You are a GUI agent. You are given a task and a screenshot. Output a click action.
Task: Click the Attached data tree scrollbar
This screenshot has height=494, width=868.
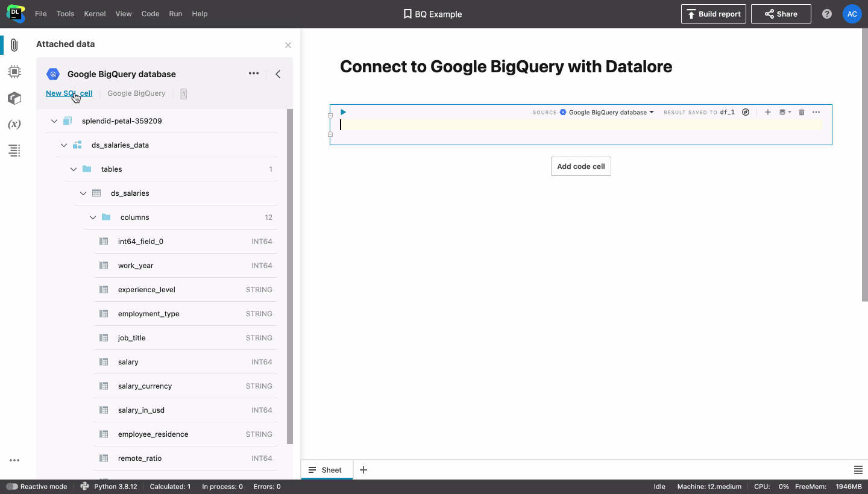pyautogui.click(x=290, y=271)
